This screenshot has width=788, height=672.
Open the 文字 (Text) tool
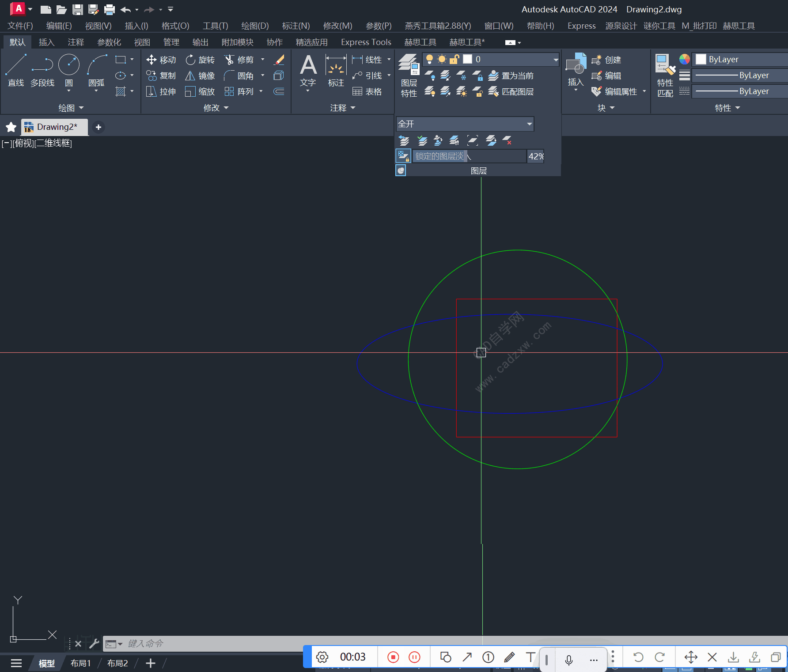(x=308, y=71)
